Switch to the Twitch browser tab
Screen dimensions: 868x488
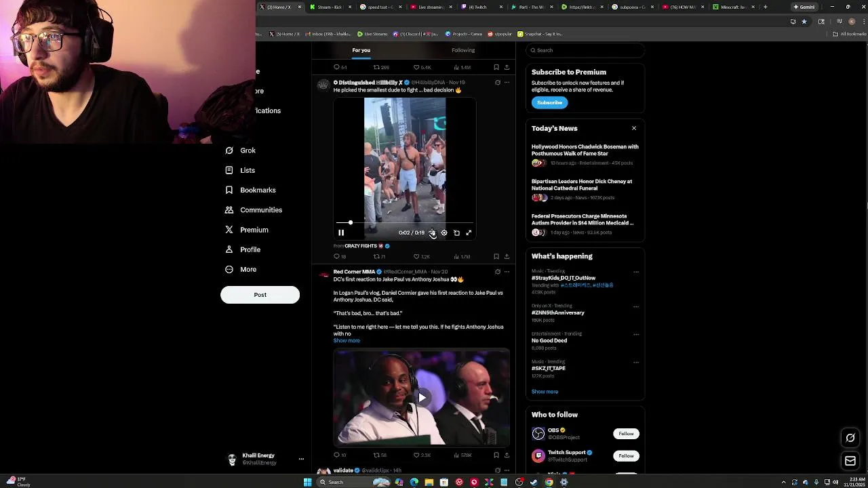(x=481, y=7)
